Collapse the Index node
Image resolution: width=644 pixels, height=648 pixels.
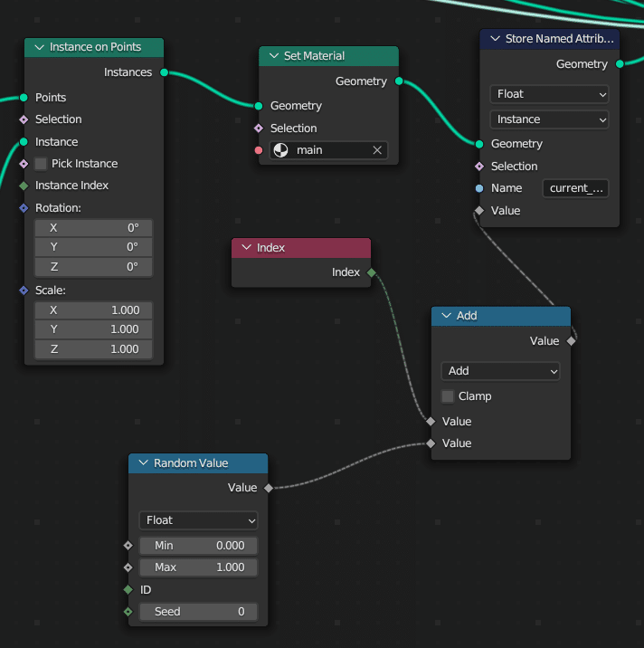pos(246,248)
